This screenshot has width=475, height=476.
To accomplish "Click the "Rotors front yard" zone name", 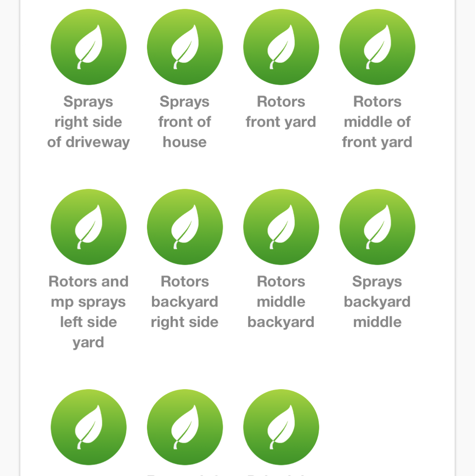I will [281, 112].
